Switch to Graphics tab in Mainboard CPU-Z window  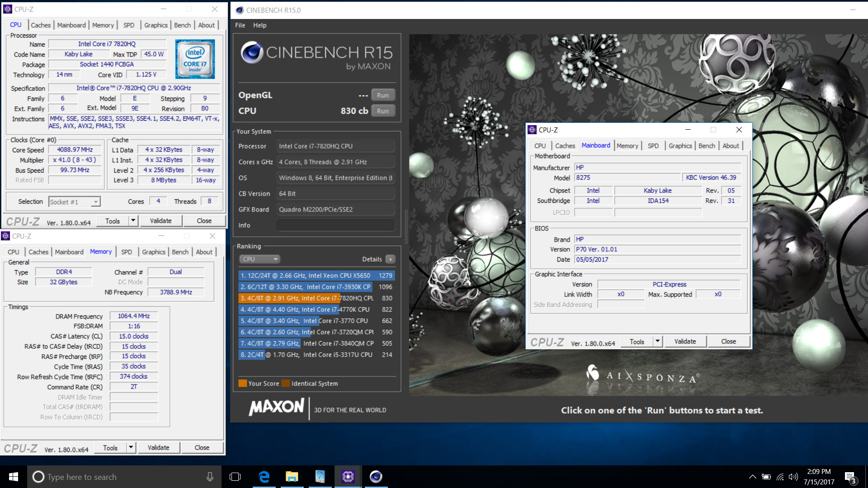[x=680, y=146]
